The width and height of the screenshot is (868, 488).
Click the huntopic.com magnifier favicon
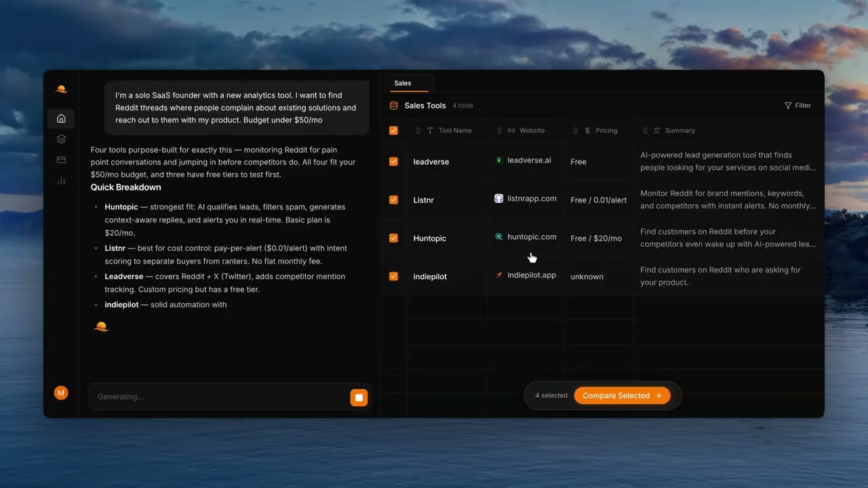(499, 237)
